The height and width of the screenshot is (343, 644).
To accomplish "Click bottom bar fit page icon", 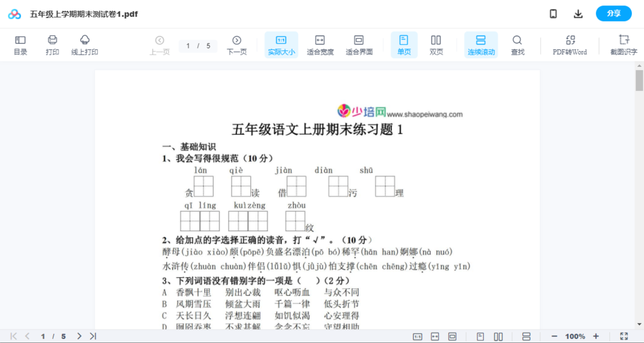I will point(452,337).
